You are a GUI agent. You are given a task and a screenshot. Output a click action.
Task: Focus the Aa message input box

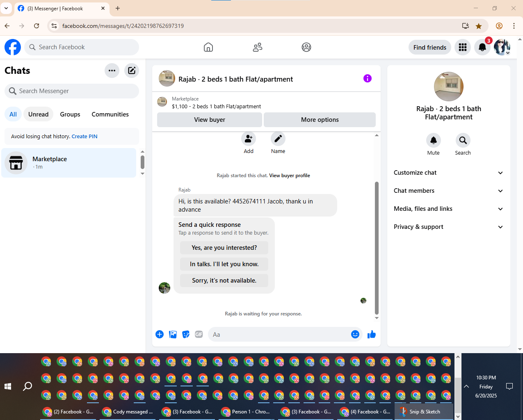pos(279,334)
